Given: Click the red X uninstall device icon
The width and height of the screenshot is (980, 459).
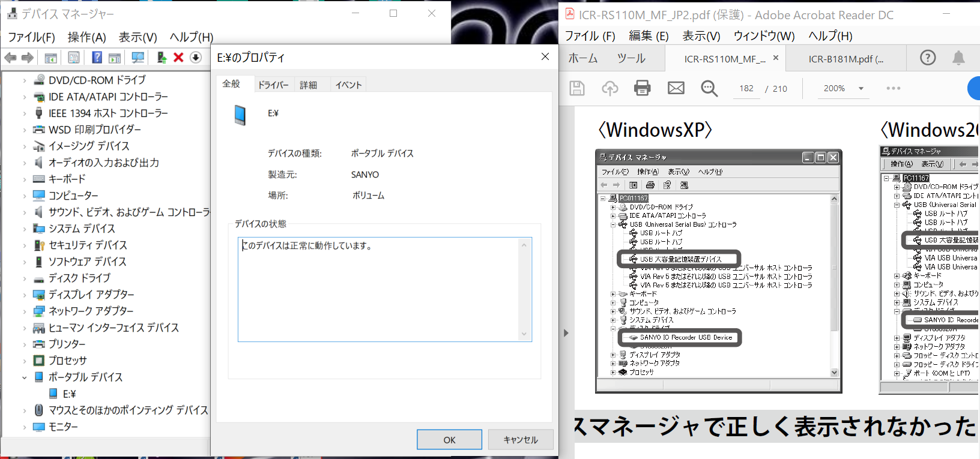Looking at the screenshot, I should tap(178, 58).
